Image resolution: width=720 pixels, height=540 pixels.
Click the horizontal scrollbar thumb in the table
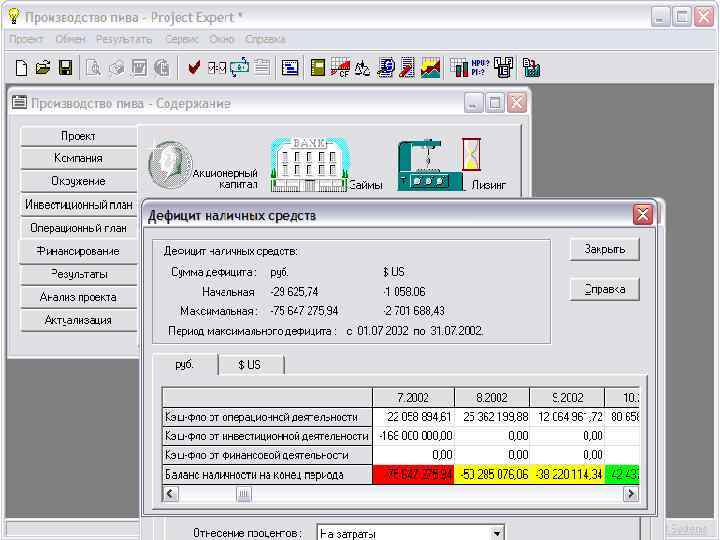tap(244, 494)
